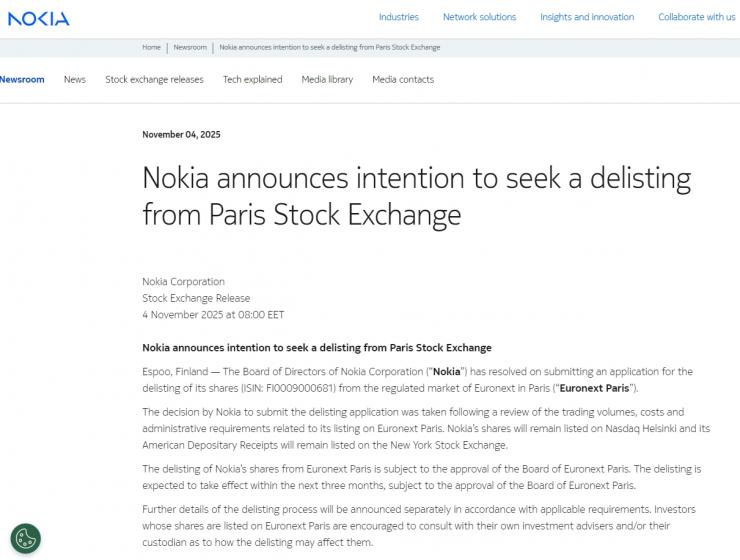The width and height of the screenshot is (740, 560).
Task: Open the Network solutions menu
Action: [479, 17]
